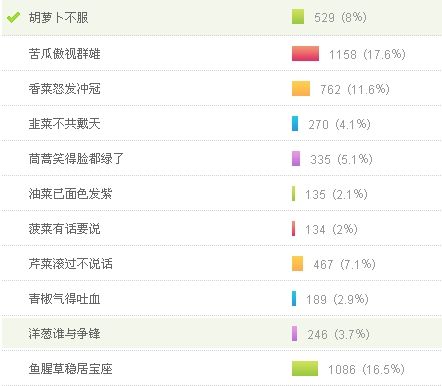Select the 苦瓜傲视群雄 poll option
The height and width of the screenshot is (386, 442).
tap(64, 54)
